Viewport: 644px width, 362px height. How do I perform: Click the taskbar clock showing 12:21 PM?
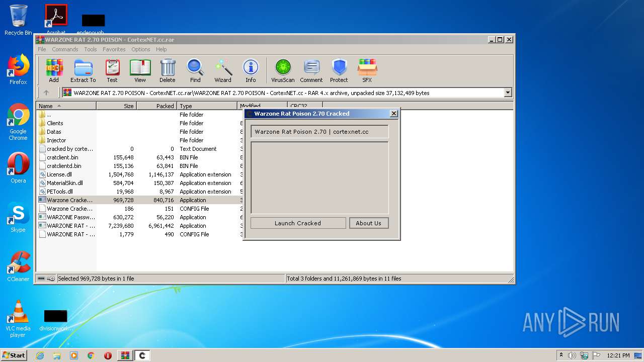pos(618,355)
